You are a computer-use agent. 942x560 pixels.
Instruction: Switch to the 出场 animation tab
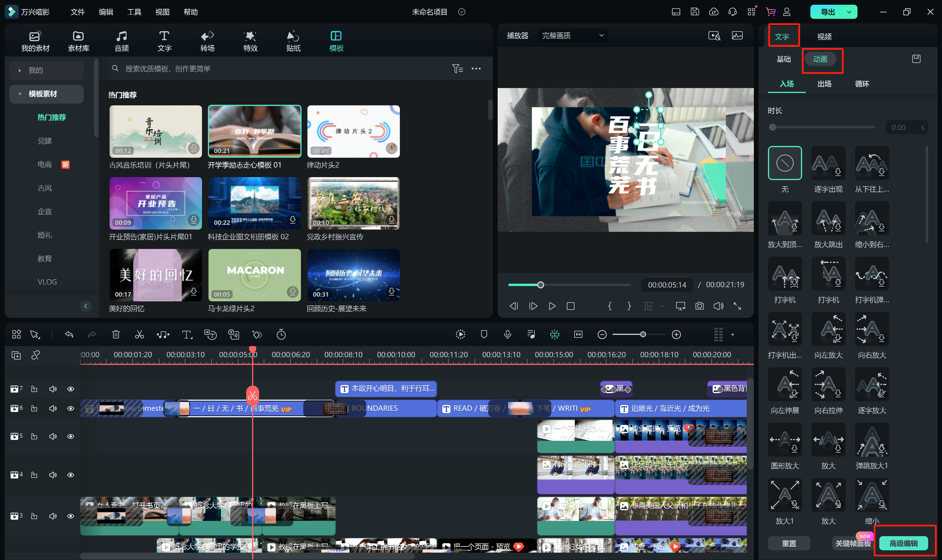pos(824,84)
